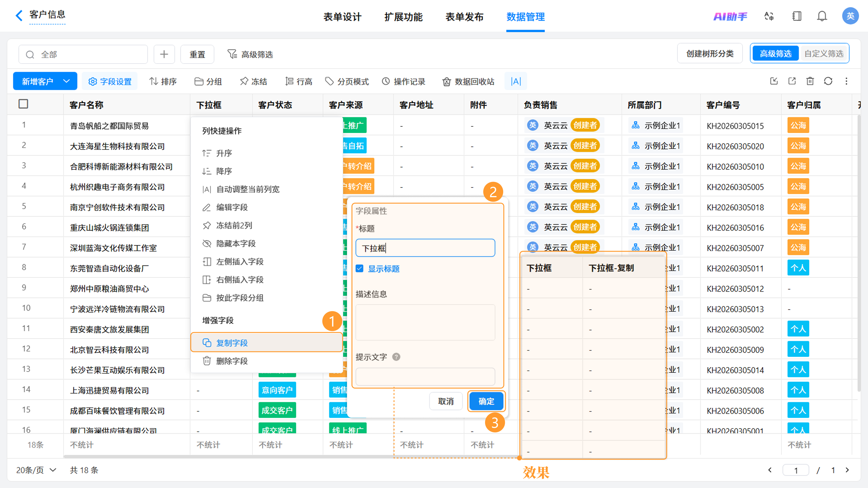868x488 pixels.
Task: Switch to 高级筛选 filter mode
Action: (775, 54)
